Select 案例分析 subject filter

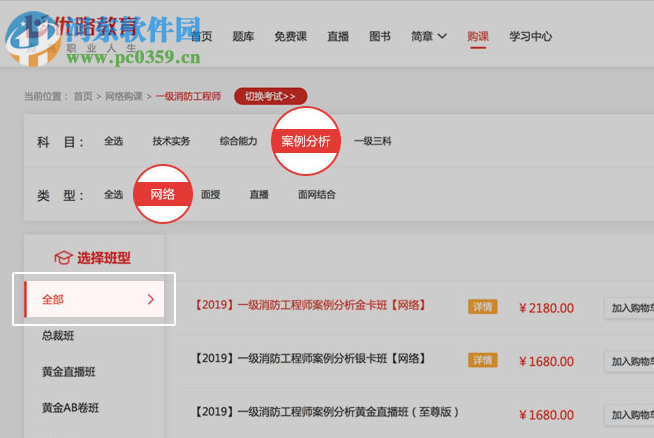click(x=306, y=141)
